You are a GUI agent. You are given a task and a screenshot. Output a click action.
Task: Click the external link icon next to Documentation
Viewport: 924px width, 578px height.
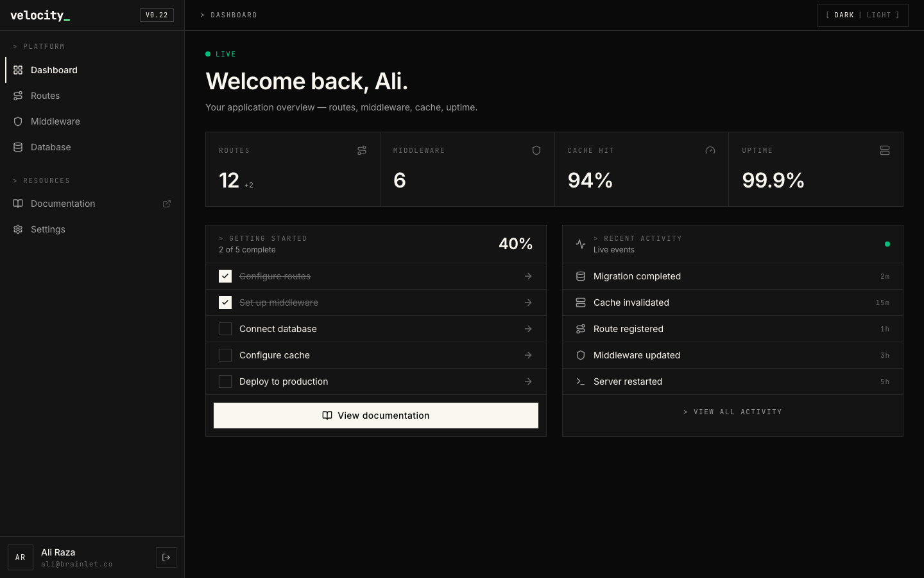[167, 204]
